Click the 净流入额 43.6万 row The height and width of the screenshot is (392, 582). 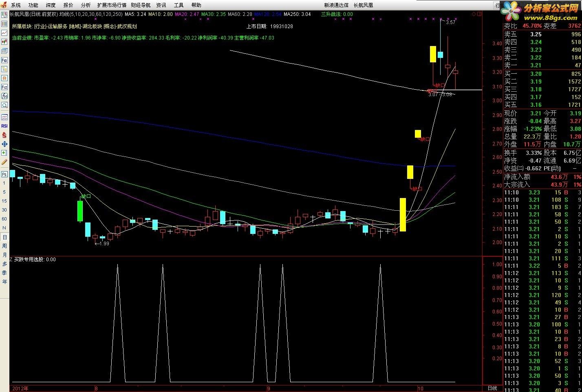542,177
